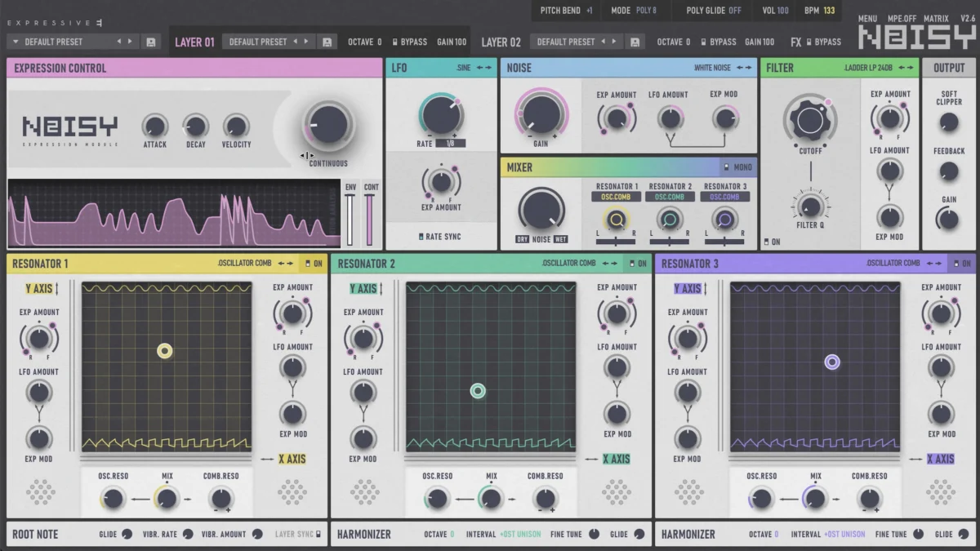Click the Resonator 1 mixer level knob
The width and height of the screenshot is (980, 551).
(x=617, y=219)
